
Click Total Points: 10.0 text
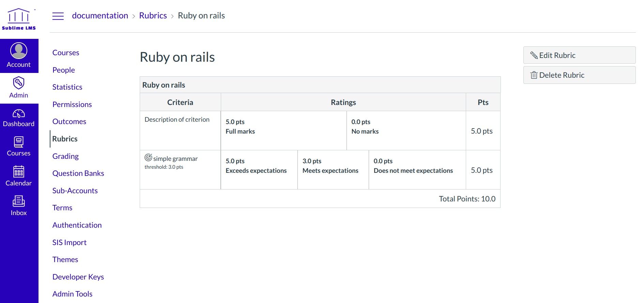467,199
